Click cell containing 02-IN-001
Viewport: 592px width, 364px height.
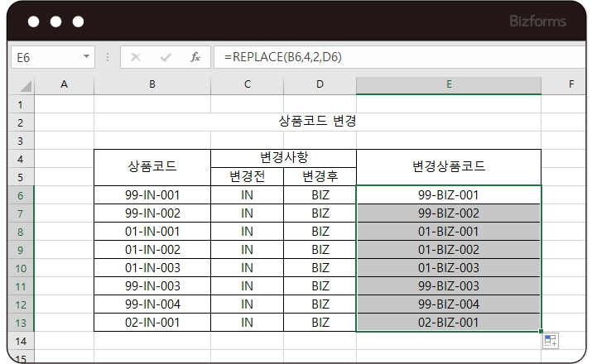click(152, 323)
